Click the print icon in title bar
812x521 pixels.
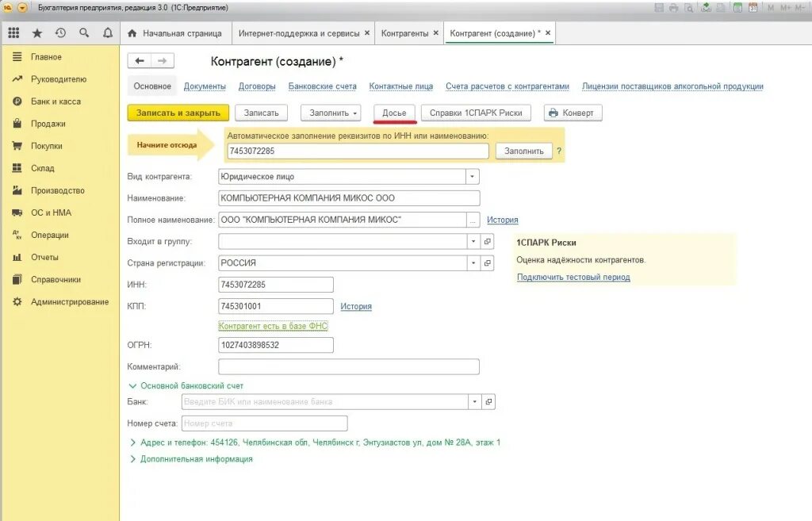(x=674, y=8)
